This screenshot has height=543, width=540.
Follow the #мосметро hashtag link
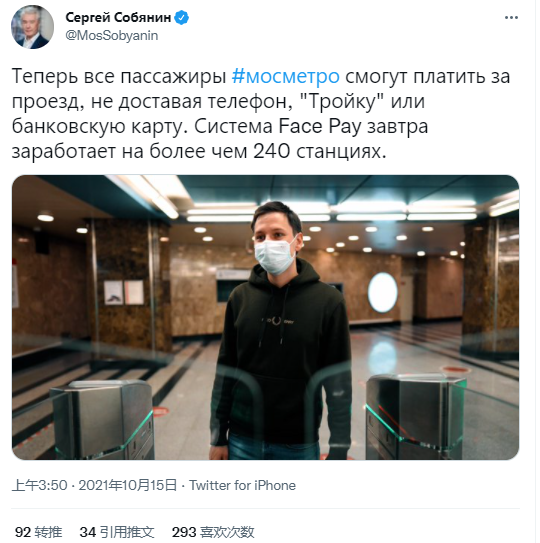(286, 76)
